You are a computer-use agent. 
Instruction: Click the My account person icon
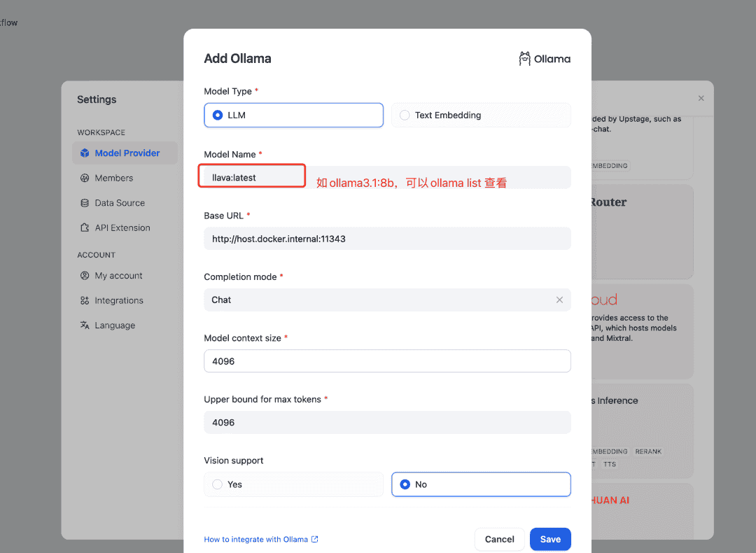[x=85, y=276]
